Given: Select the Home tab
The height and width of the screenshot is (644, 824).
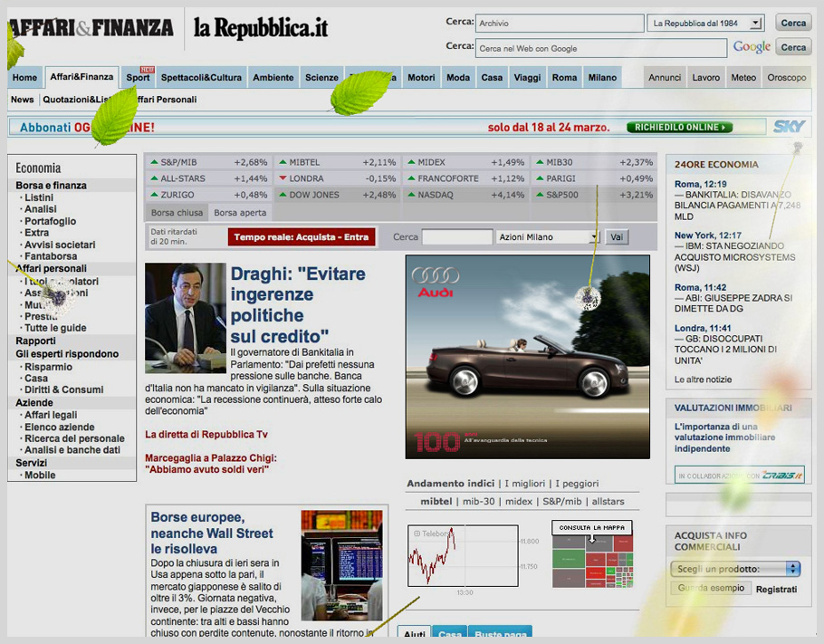Looking at the screenshot, I should tap(24, 77).
